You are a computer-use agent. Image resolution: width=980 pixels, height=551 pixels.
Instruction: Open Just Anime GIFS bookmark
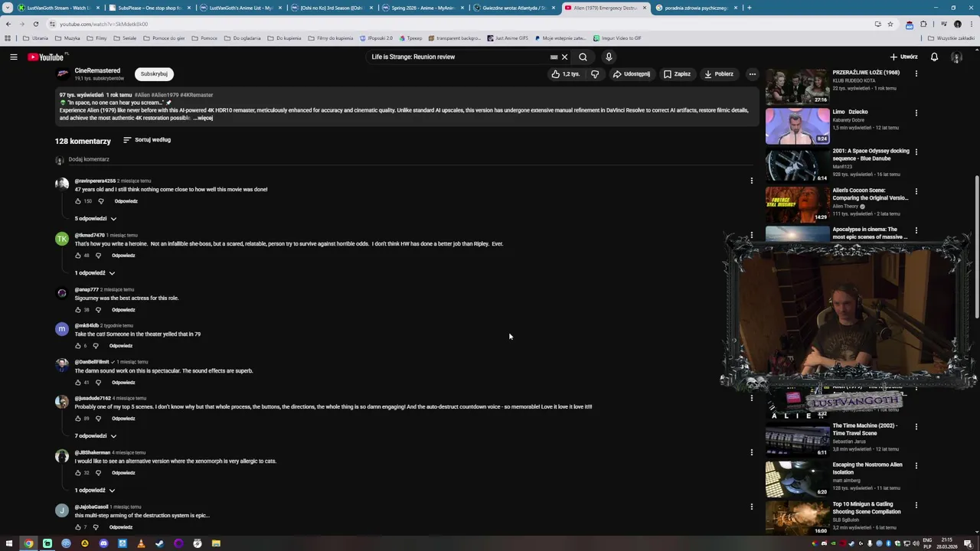(x=508, y=38)
